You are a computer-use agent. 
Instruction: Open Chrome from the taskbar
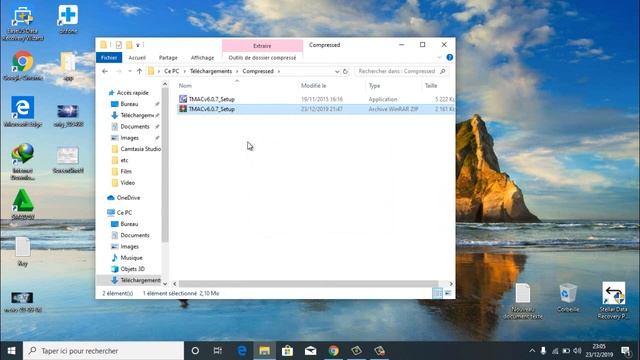(333, 351)
